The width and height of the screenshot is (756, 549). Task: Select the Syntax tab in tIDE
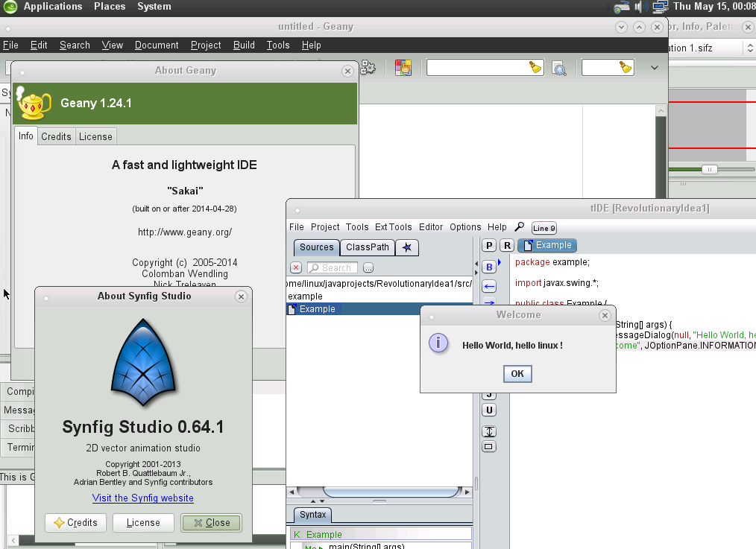coord(313,515)
